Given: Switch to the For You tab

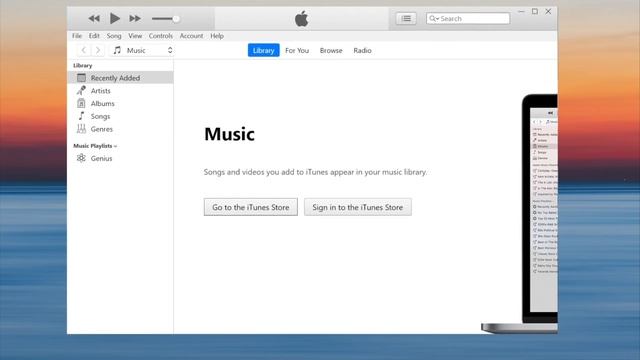Looking at the screenshot, I should point(297,50).
